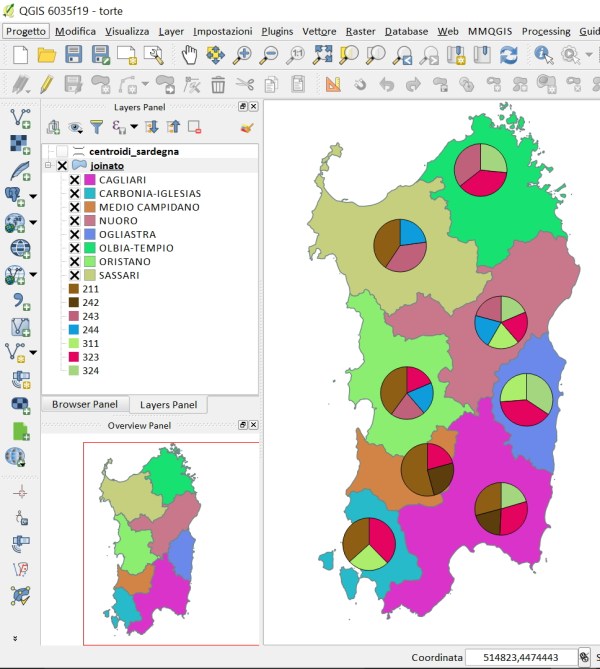Collapse the joinato layer tree
The image size is (600, 669).
tap(47, 166)
